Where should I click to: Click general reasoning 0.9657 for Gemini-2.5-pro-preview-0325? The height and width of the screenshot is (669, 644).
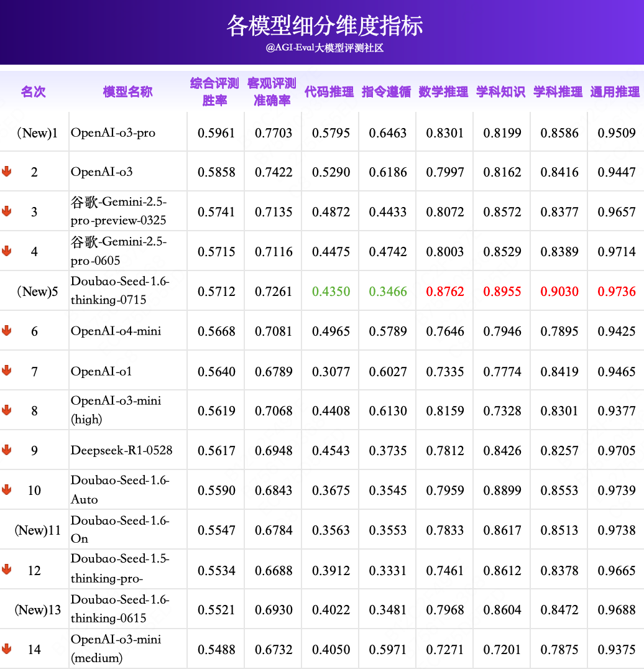(x=616, y=211)
